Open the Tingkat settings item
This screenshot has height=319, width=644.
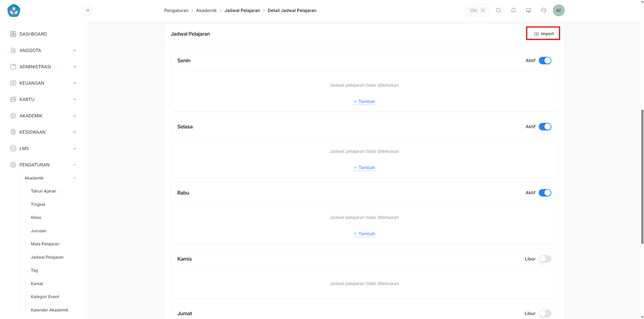click(x=38, y=204)
